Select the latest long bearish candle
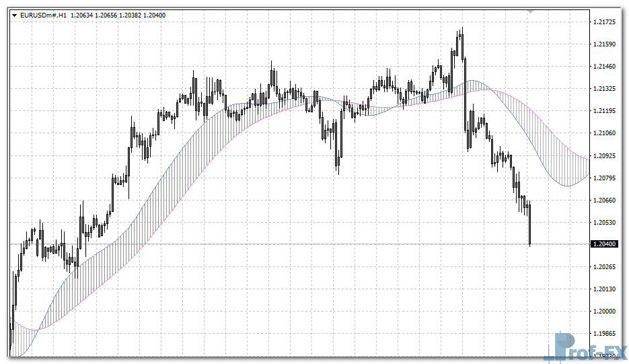This screenshot has width=629, height=364. (x=530, y=224)
